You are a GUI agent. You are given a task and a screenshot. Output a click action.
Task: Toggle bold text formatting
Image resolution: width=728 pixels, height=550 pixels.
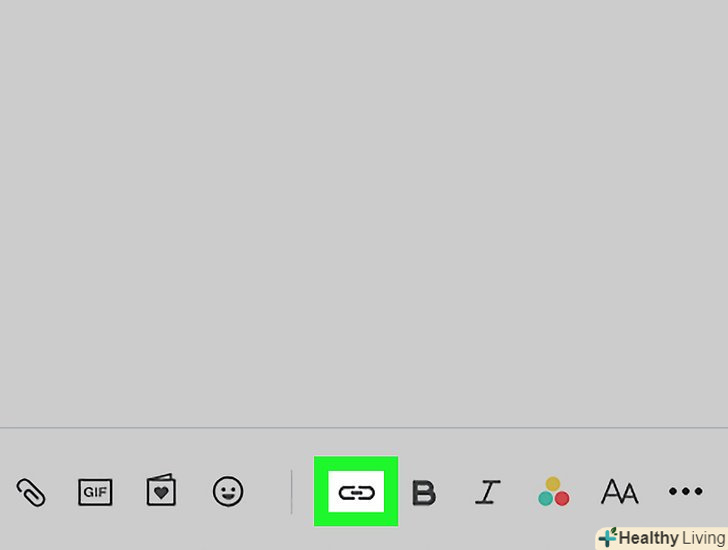click(x=424, y=492)
